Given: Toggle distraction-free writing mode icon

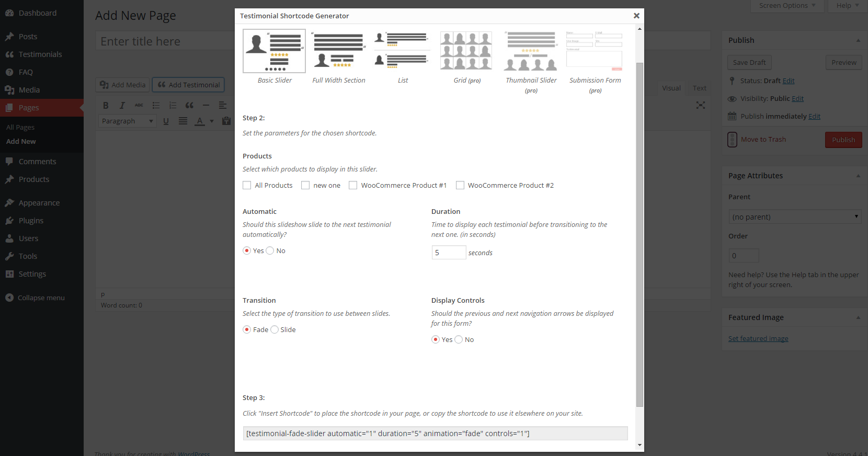Looking at the screenshot, I should pos(701,105).
